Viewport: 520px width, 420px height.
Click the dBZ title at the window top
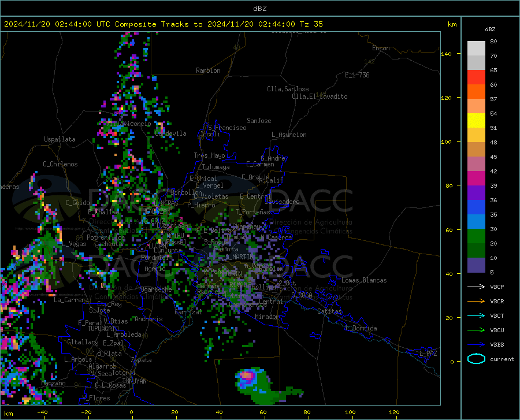(x=259, y=9)
